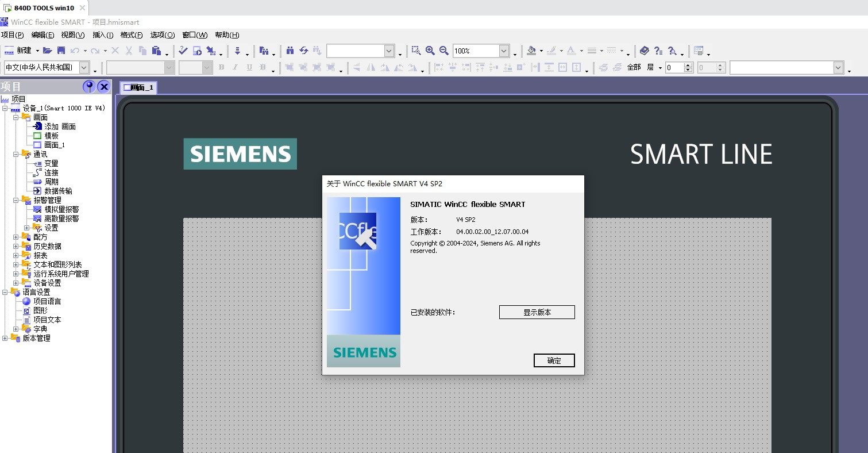Open the 插入(I) menu
The width and height of the screenshot is (868, 453).
click(103, 35)
